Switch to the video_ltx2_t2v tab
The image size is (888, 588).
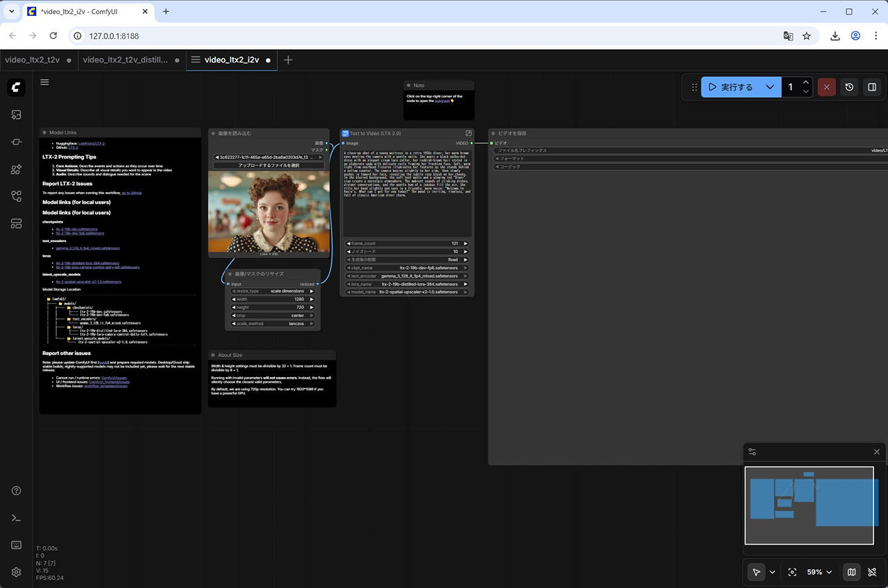(x=33, y=60)
